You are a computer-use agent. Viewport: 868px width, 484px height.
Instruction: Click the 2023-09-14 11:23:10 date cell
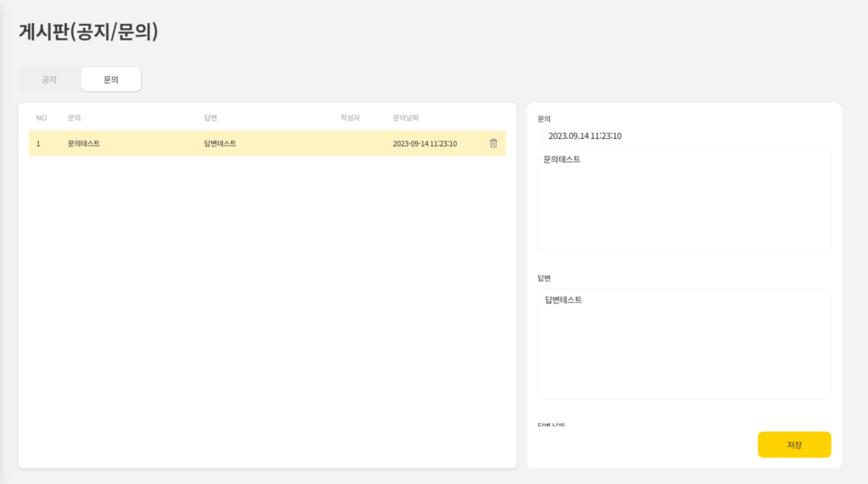425,144
